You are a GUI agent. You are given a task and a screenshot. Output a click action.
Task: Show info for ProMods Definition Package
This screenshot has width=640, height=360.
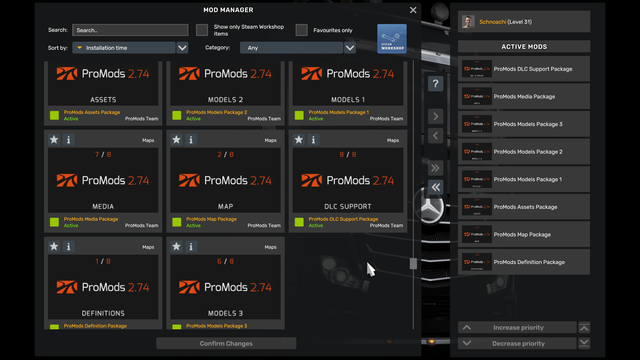pos(69,247)
